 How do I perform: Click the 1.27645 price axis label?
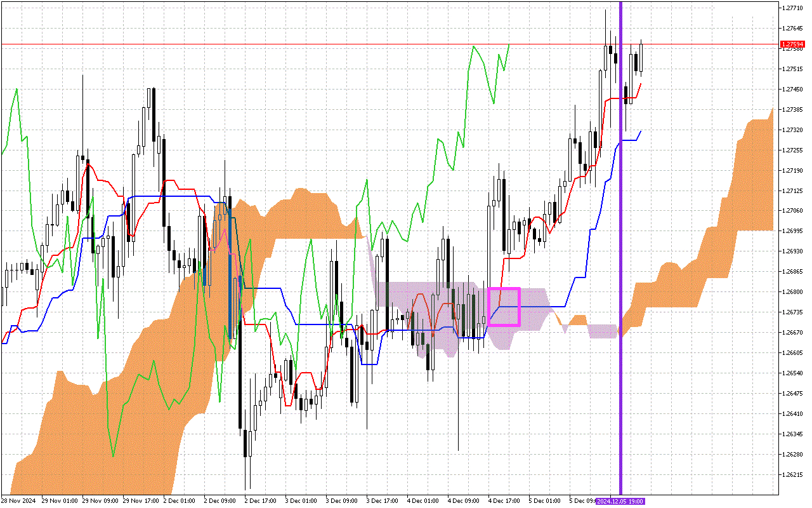click(792, 28)
